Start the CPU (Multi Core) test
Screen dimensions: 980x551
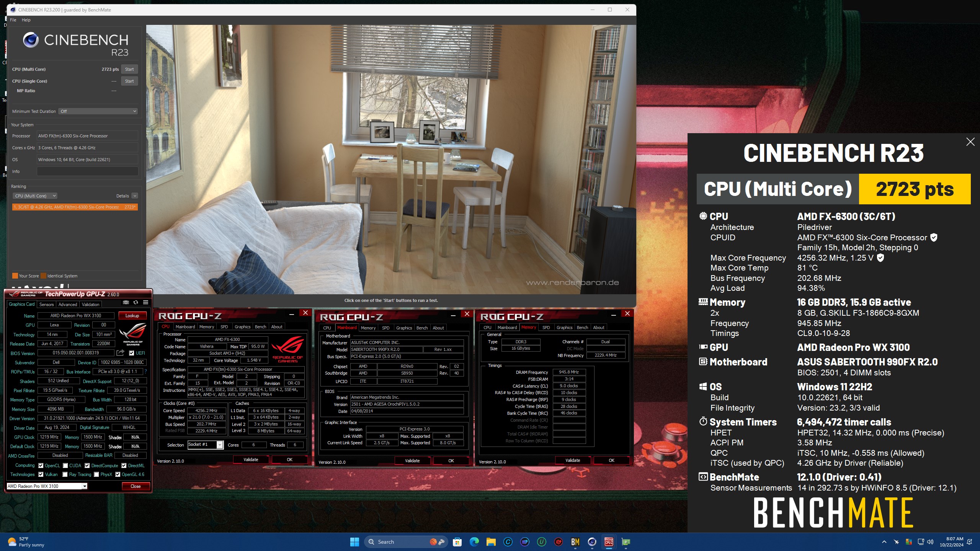tap(129, 69)
